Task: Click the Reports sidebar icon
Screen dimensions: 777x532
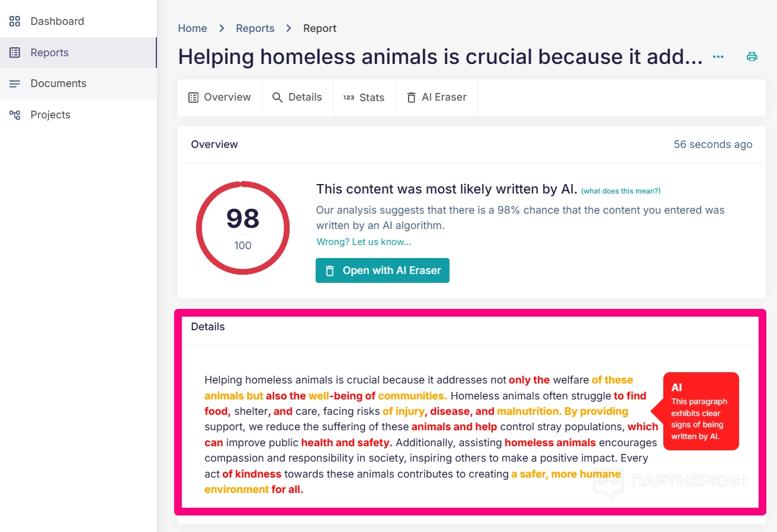Action: point(15,53)
